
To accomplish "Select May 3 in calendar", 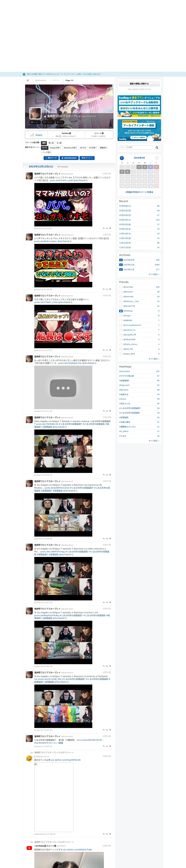I will coord(151,167).
